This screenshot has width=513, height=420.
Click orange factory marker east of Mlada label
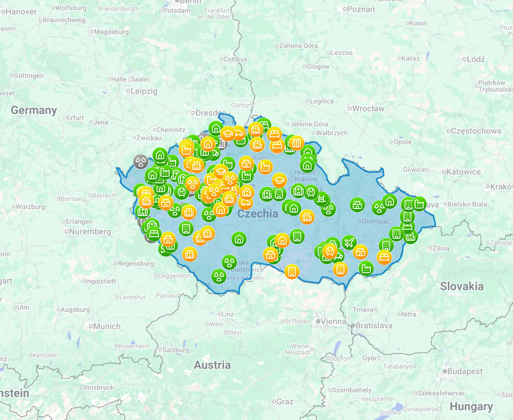point(265,167)
